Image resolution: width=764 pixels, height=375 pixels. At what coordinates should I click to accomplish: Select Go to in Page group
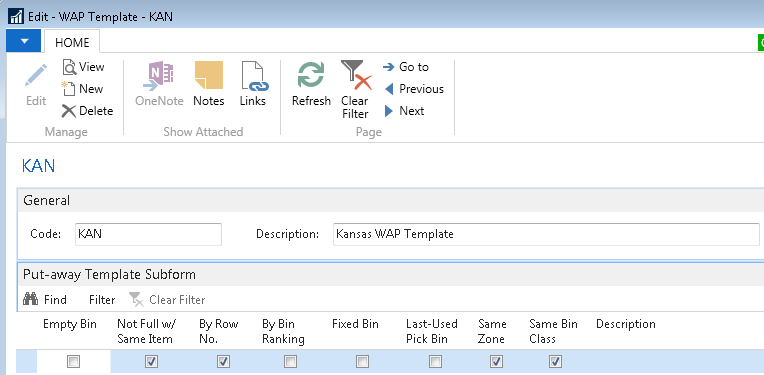405,67
